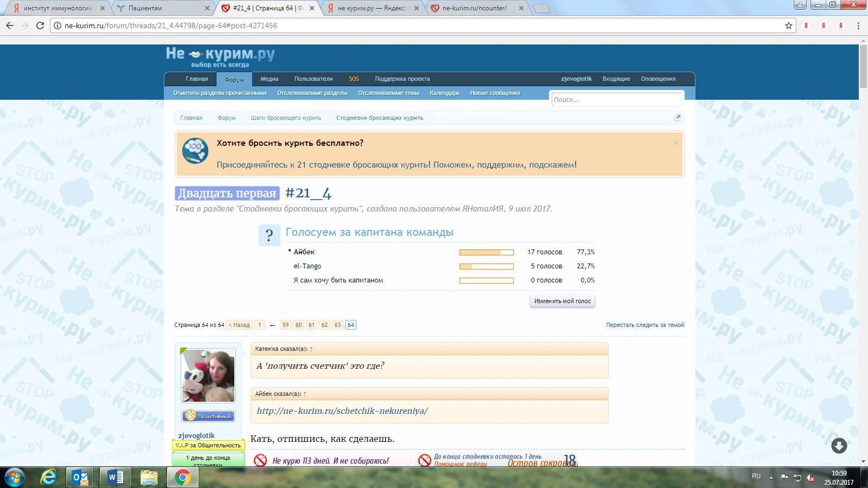Open the zjevoglotik account menu

[x=576, y=79]
